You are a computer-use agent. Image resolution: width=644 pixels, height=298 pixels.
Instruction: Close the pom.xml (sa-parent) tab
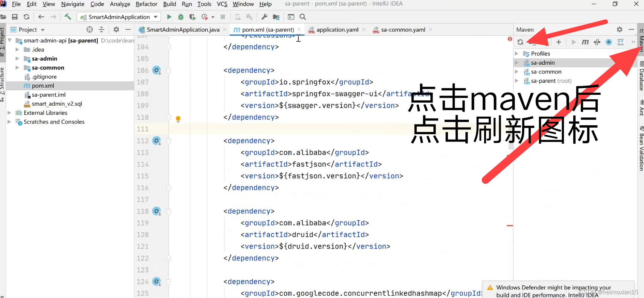[299, 30]
